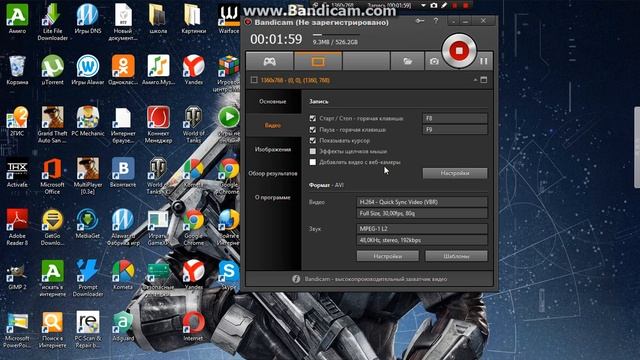Image resolution: width=640 pixels, height=360 pixels.
Task: Open Microsoft Office desktop shortcut
Action: coord(52,176)
